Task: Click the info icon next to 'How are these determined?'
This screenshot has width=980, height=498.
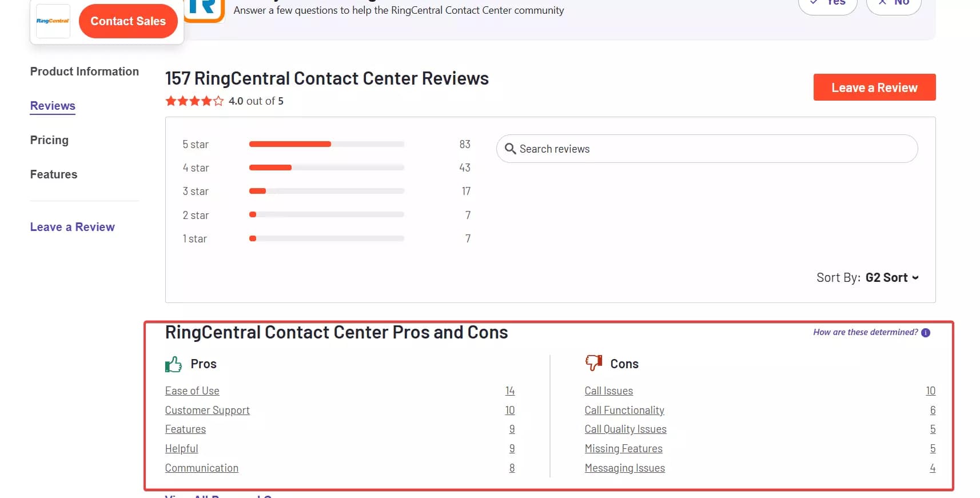Action: 926,332
